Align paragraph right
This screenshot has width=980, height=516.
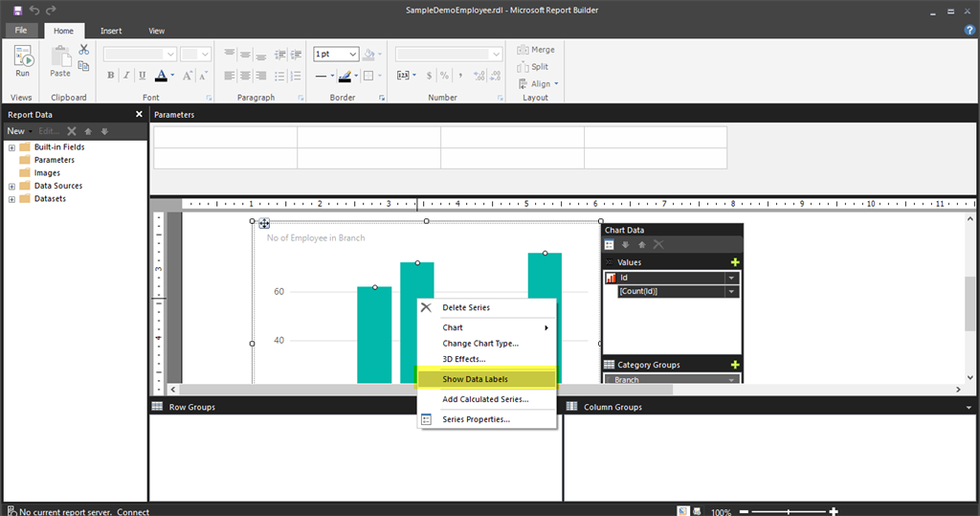pyautogui.click(x=260, y=76)
